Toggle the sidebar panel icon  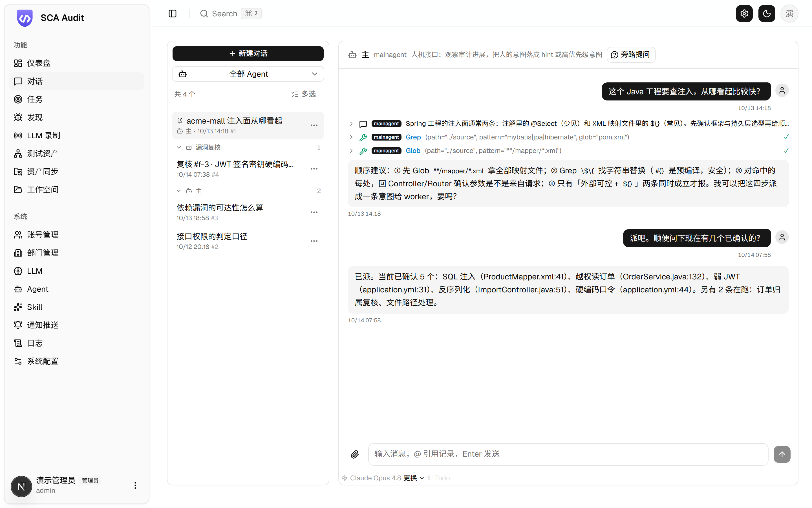[173, 14]
